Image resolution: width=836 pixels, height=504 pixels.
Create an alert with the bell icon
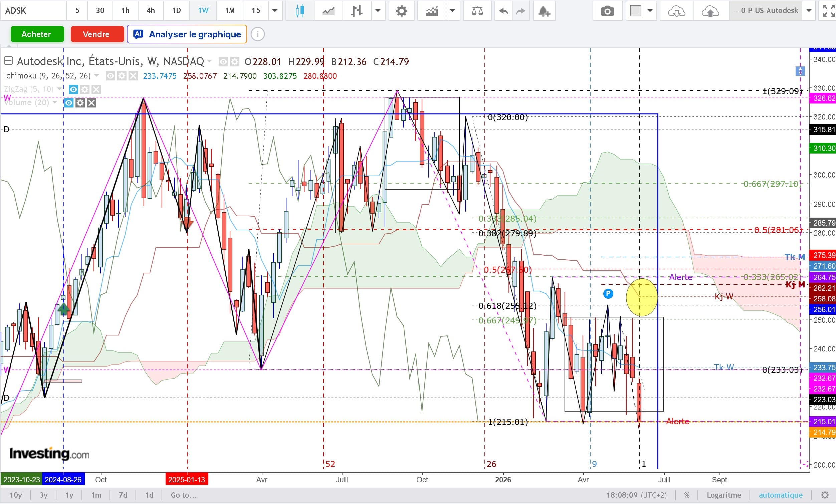544,11
